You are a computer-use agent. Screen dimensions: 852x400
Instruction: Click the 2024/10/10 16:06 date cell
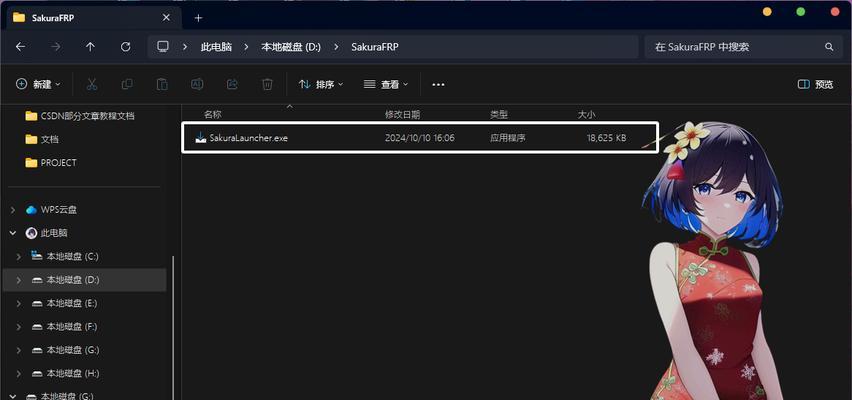click(x=419, y=138)
